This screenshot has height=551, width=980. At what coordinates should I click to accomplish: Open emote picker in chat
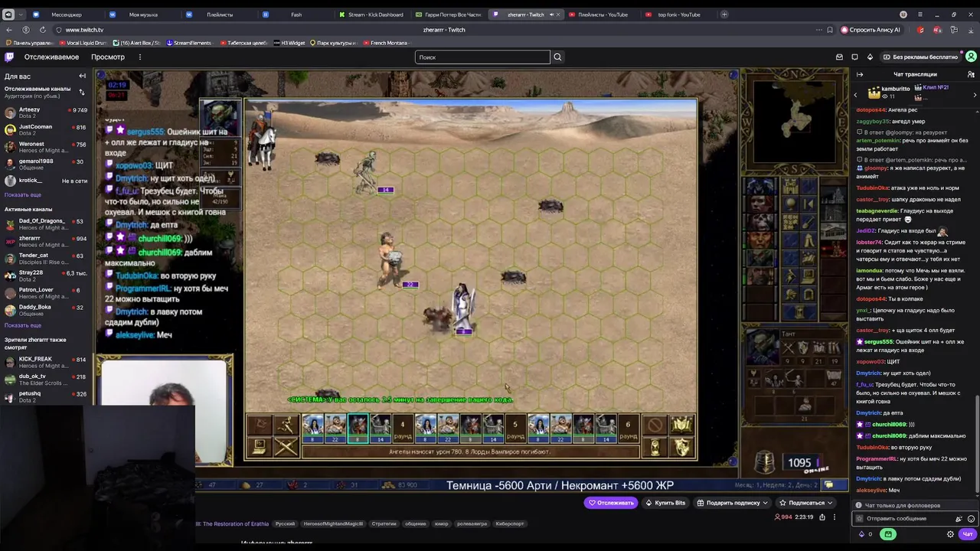click(x=971, y=518)
